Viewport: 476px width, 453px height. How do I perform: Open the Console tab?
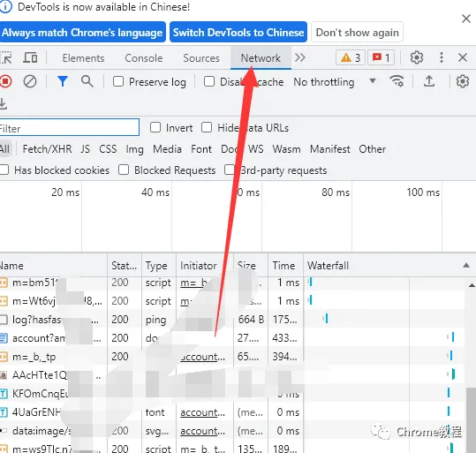pyautogui.click(x=144, y=58)
